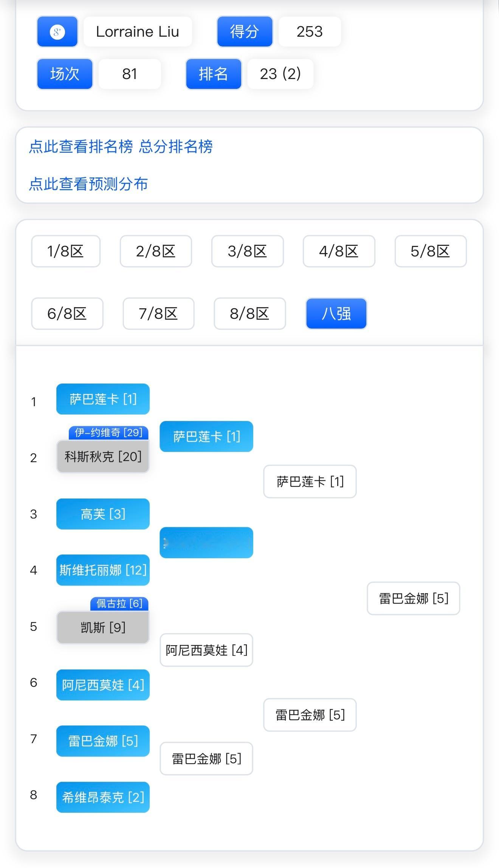Viewport: 499px width, 868px height.
Task: Switch to the 1/8区 bracket section
Action: coord(65,251)
